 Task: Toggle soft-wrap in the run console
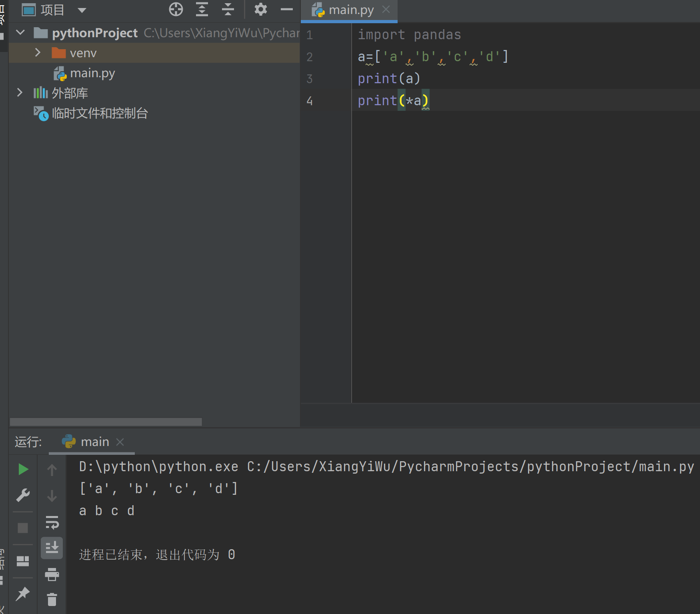(52, 522)
